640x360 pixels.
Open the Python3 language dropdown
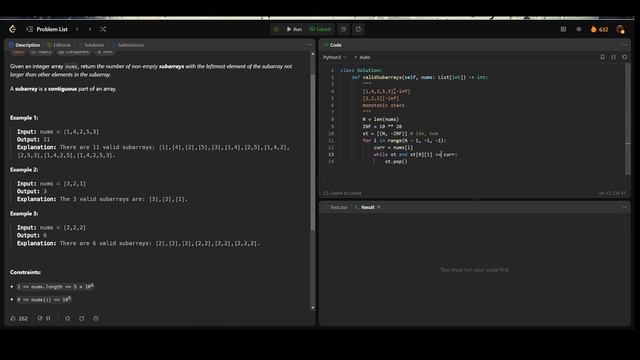click(x=335, y=57)
